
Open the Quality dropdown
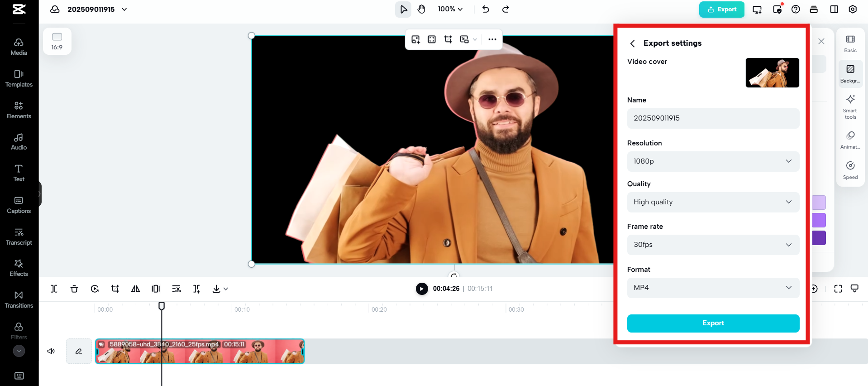point(713,202)
